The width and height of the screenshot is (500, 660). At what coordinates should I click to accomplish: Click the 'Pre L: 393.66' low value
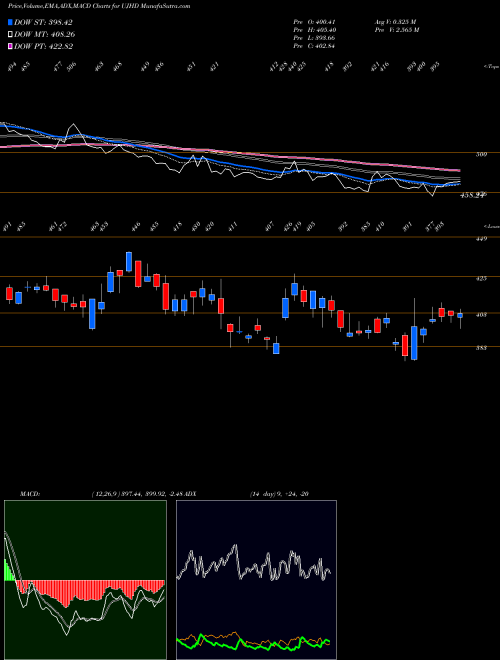pyautogui.click(x=314, y=38)
